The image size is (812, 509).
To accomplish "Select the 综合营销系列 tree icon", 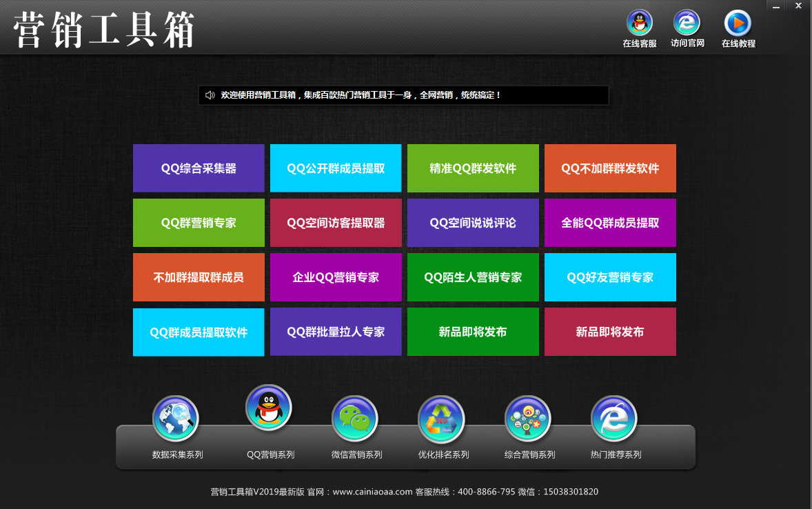I will (528, 419).
